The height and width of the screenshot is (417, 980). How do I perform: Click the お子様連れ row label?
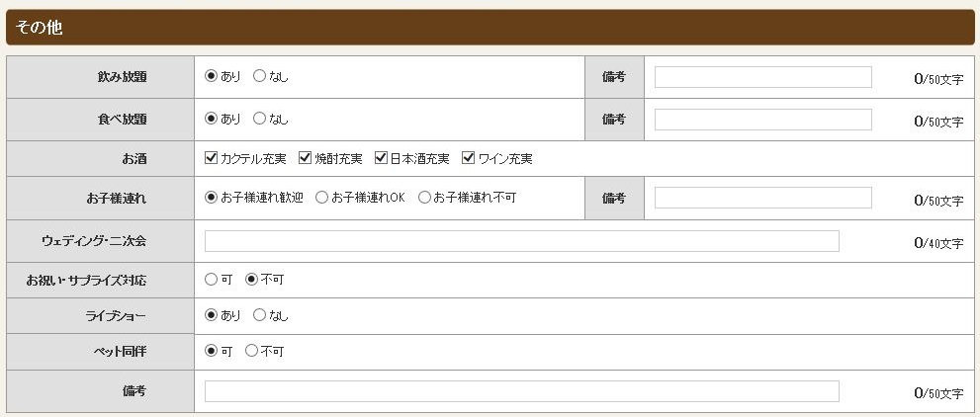click(117, 198)
